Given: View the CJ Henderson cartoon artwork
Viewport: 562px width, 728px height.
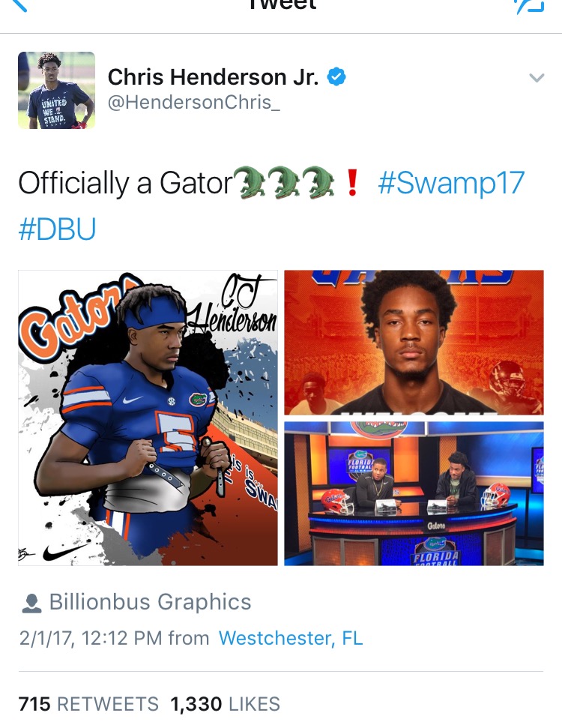Looking at the screenshot, I should click(148, 418).
